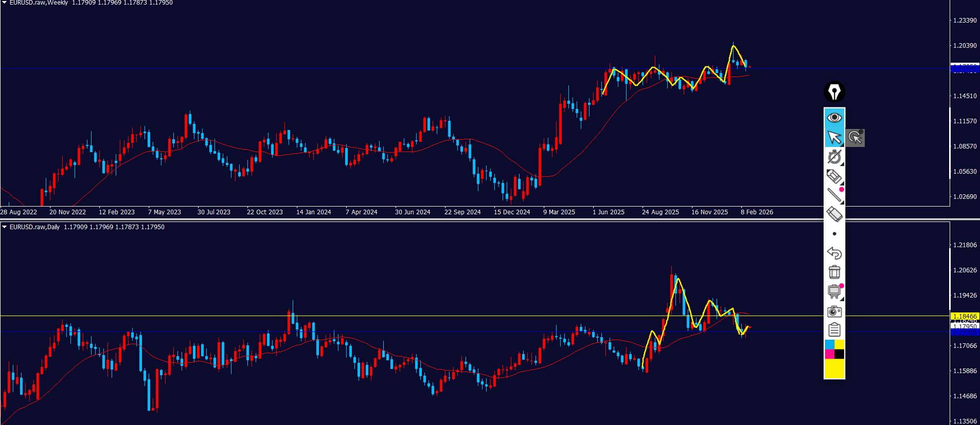This screenshot has width=980, height=425.
Task: Click the 1.18466 yellow price label
Action: [964, 316]
